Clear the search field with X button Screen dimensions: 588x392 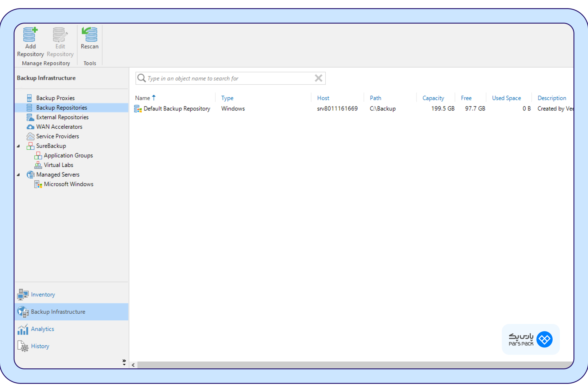[x=319, y=78]
